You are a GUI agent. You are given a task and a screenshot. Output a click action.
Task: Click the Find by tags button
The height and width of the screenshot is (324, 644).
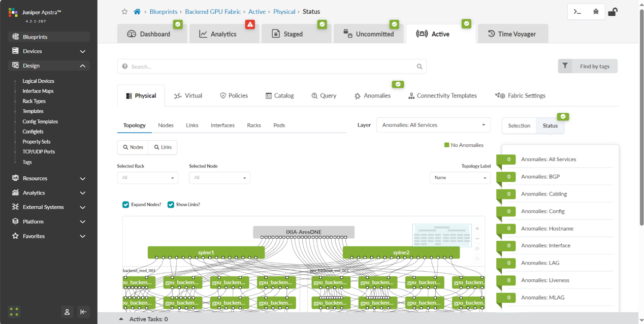(x=588, y=66)
